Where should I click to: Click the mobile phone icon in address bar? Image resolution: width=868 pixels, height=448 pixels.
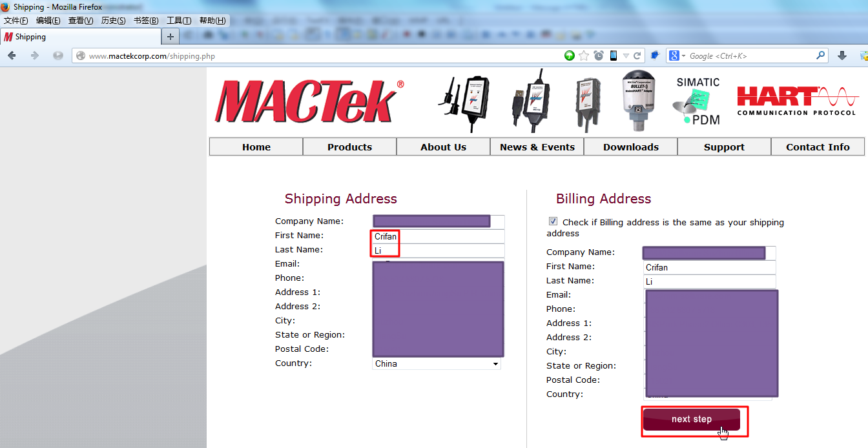pyautogui.click(x=614, y=56)
